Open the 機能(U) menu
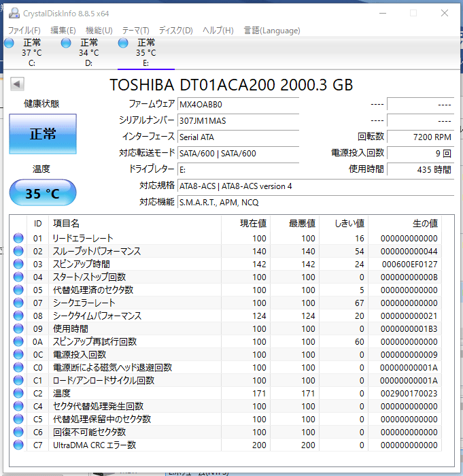 click(x=99, y=31)
